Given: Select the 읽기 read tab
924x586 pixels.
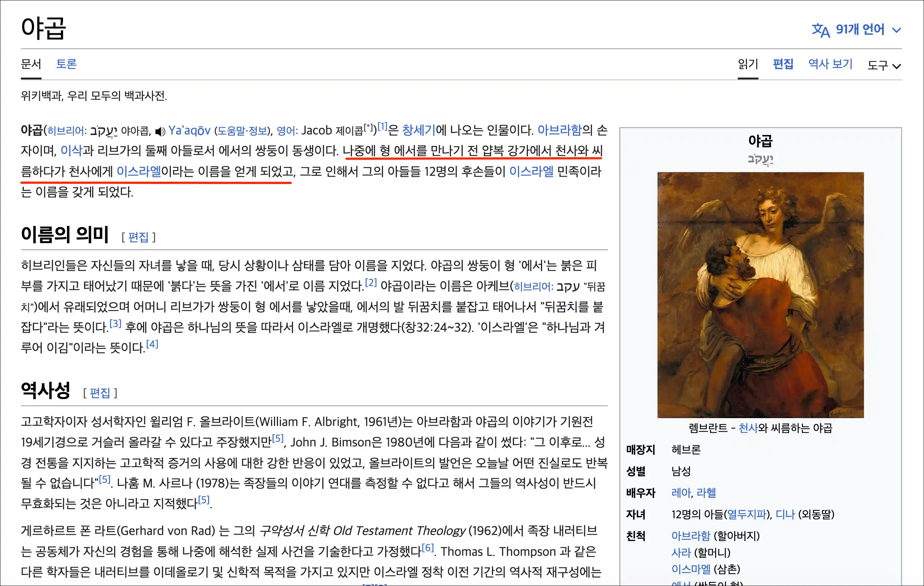Looking at the screenshot, I should click(747, 64).
